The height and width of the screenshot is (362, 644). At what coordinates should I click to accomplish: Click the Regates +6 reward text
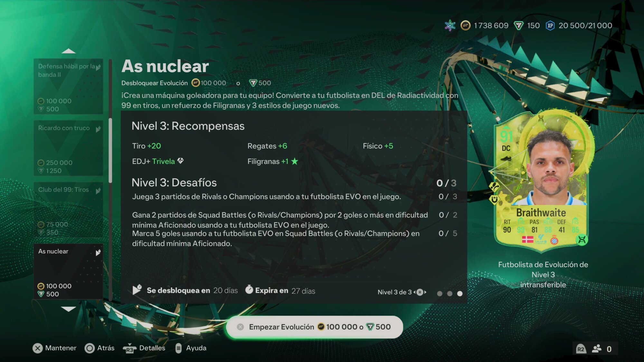[267, 146]
